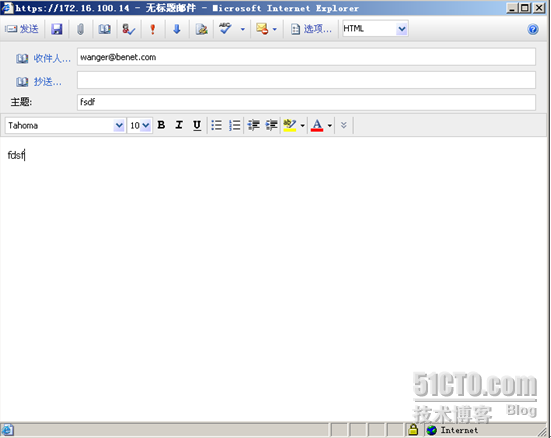This screenshot has width=551, height=438.
Task: Apply red font color A
Action: tap(317, 125)
